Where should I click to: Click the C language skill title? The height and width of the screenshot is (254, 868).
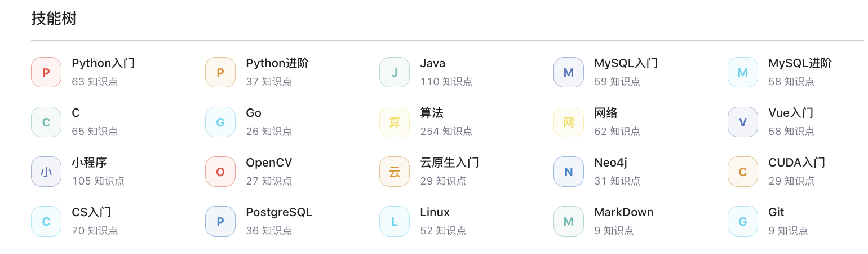76,113
